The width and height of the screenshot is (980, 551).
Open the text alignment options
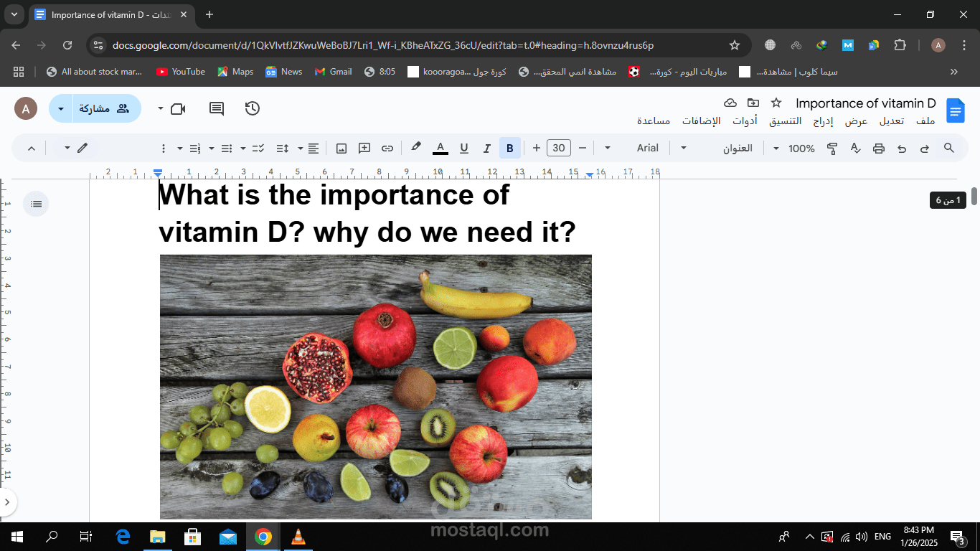click(x=314, y=149)
